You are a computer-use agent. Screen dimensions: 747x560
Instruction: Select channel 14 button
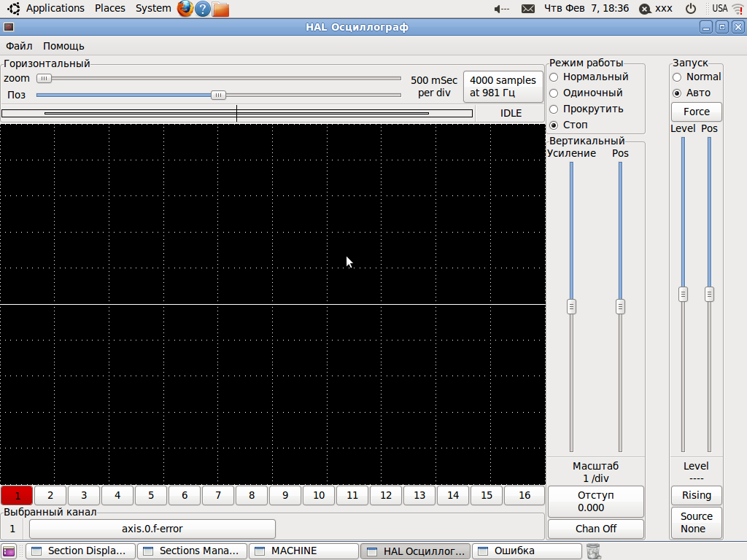453,495
